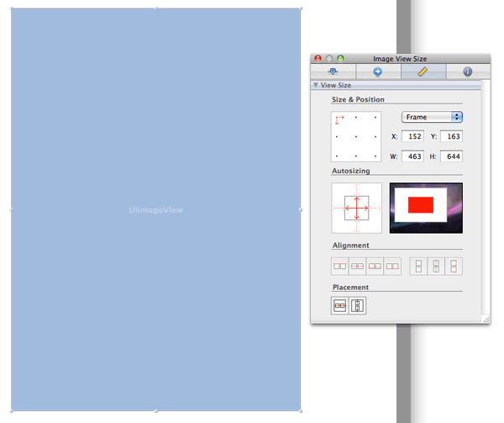
Task: Click the Y position field
Action: [x=451, y=136]
